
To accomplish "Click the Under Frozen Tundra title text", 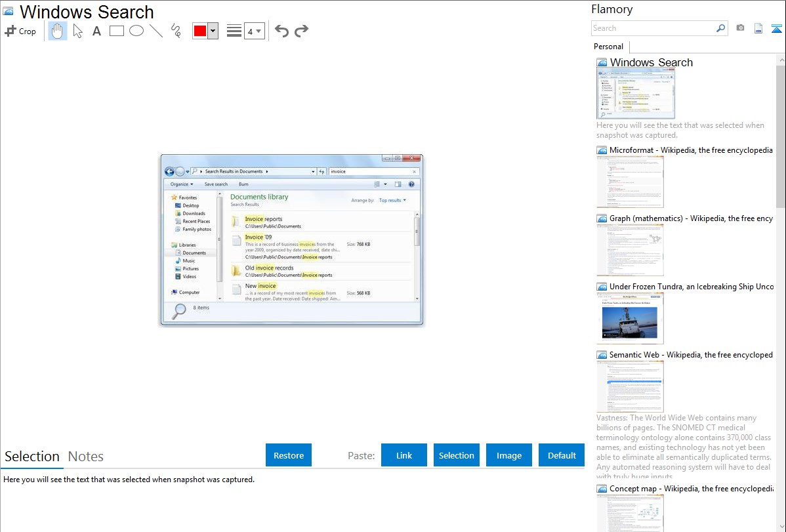I will [x=692, y=286].
